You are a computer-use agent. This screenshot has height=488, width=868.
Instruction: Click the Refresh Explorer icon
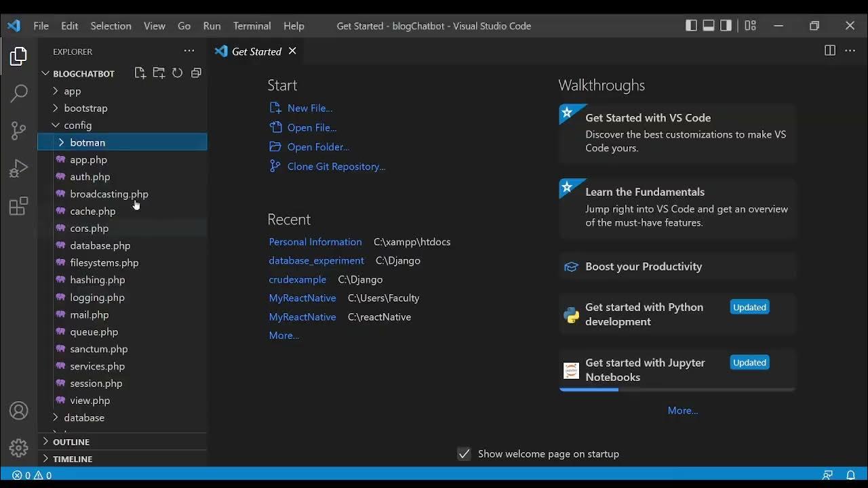pos(177,73)
